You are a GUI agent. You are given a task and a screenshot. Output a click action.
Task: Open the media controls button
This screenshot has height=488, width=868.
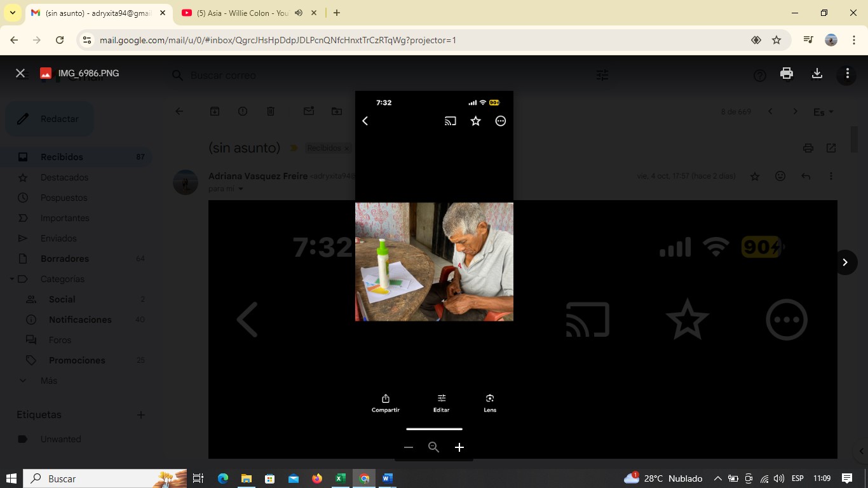tap(808, 40)
